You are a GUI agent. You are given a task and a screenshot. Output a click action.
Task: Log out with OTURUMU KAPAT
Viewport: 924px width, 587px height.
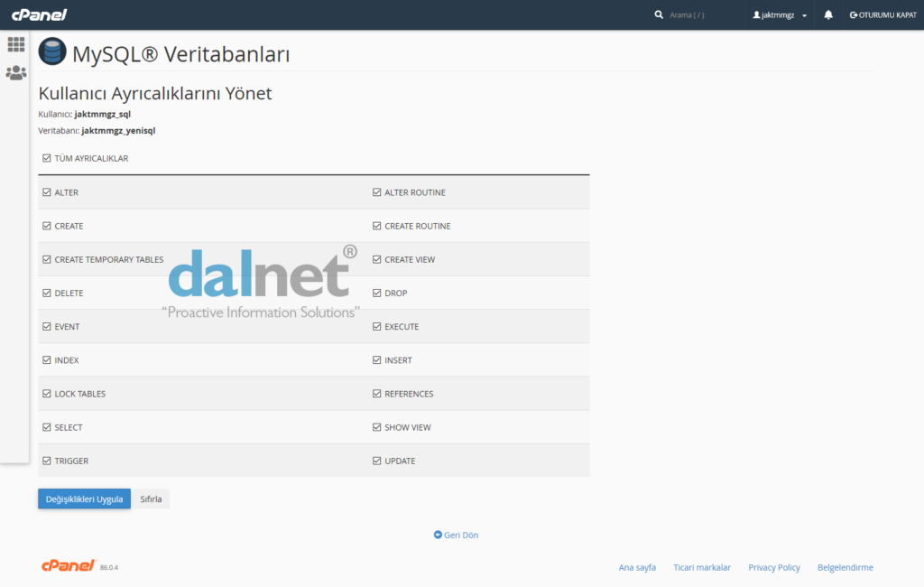tap(882, 14)
